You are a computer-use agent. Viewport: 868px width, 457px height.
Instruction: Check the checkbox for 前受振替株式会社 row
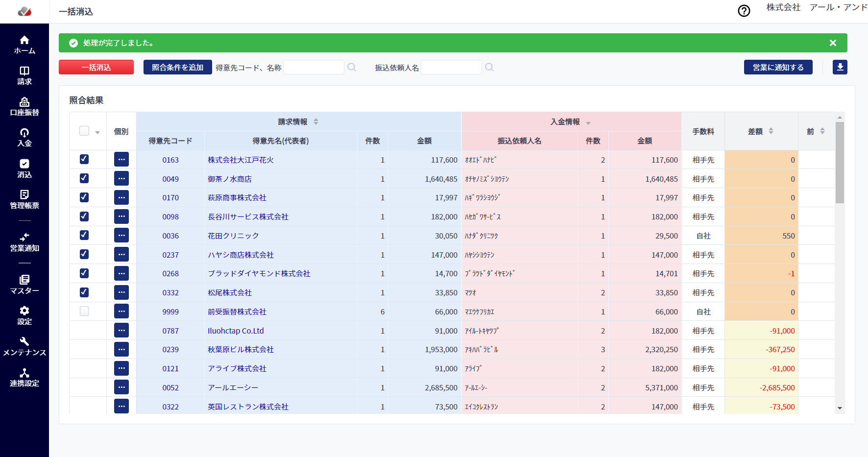click(x=84, y=312)
